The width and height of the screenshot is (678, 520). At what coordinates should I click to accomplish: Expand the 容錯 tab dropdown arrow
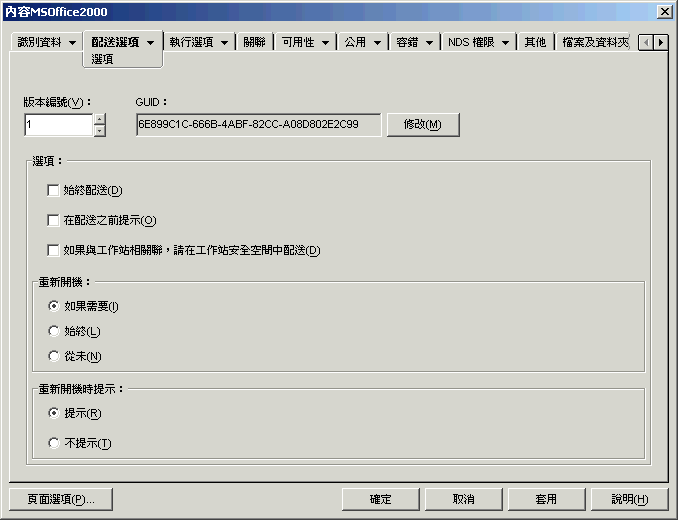[x=429, y=43]
